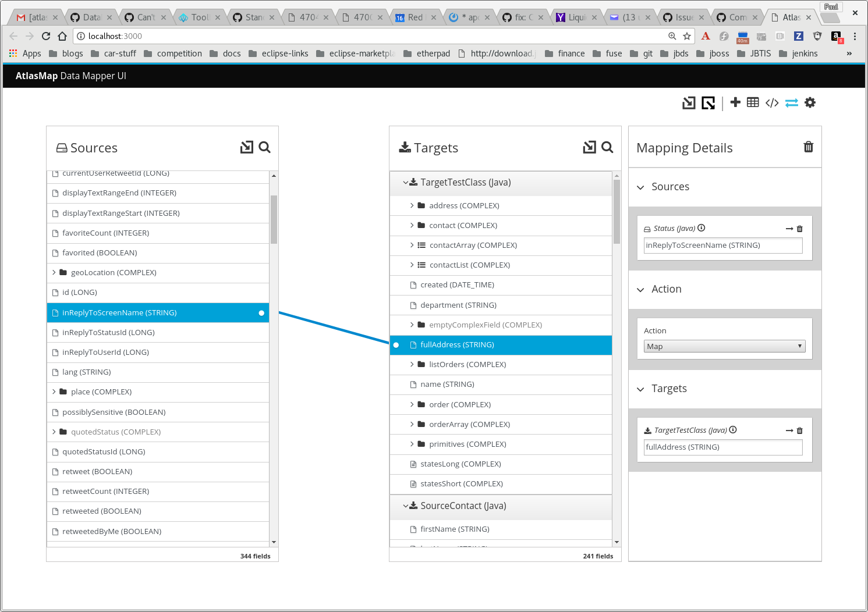Import a document via the Sources panel import icon

point(246,147)
